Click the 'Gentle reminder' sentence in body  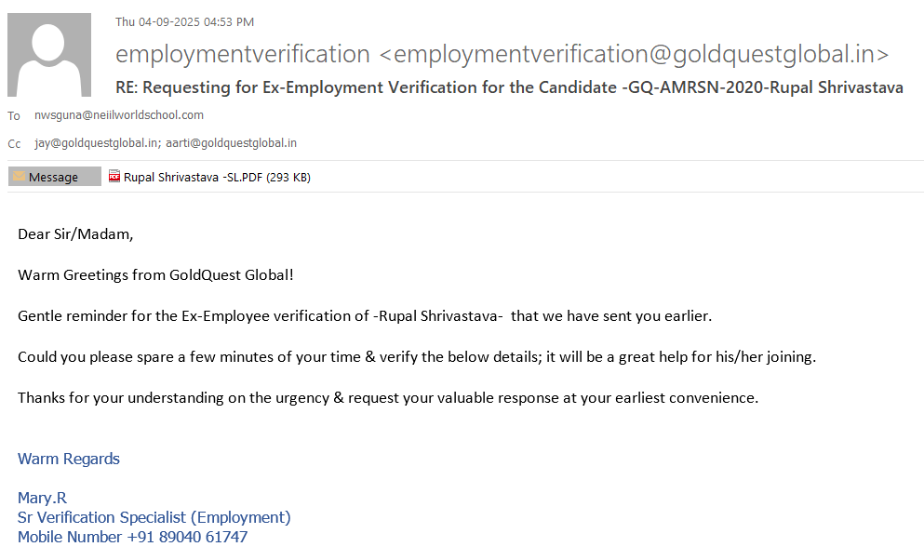coord(365,316)
